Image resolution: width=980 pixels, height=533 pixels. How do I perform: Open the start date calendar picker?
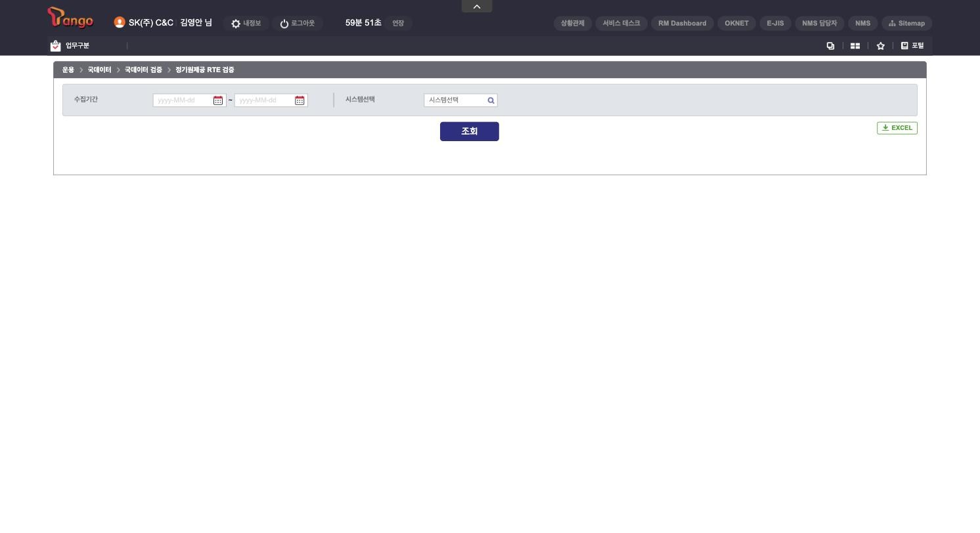(x=218, y=100)
